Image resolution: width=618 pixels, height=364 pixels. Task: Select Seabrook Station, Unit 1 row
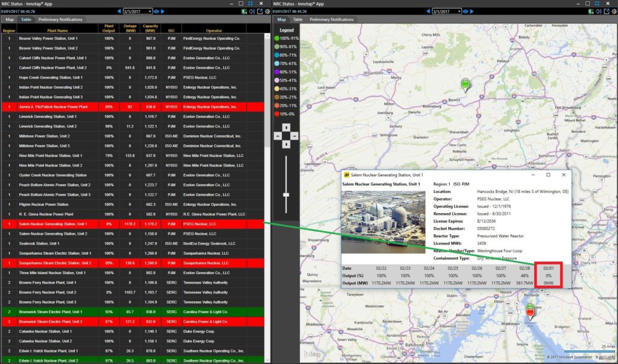132,244
